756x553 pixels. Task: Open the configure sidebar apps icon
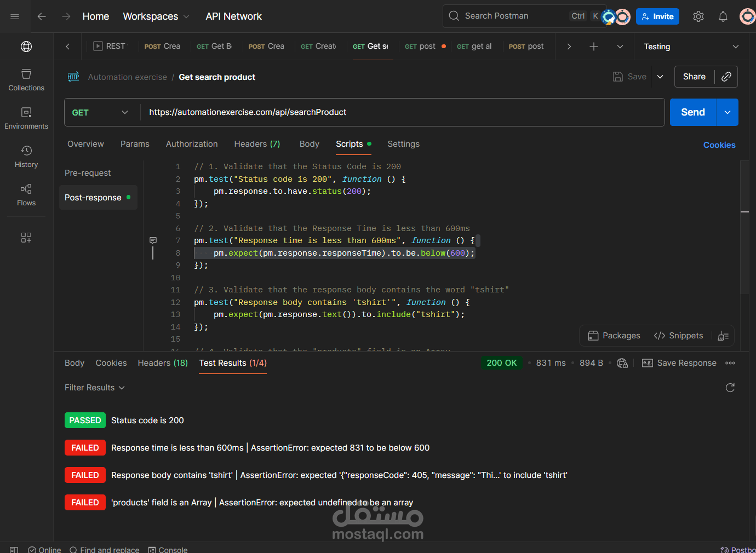pyautogui.click(x=26, y=238)
